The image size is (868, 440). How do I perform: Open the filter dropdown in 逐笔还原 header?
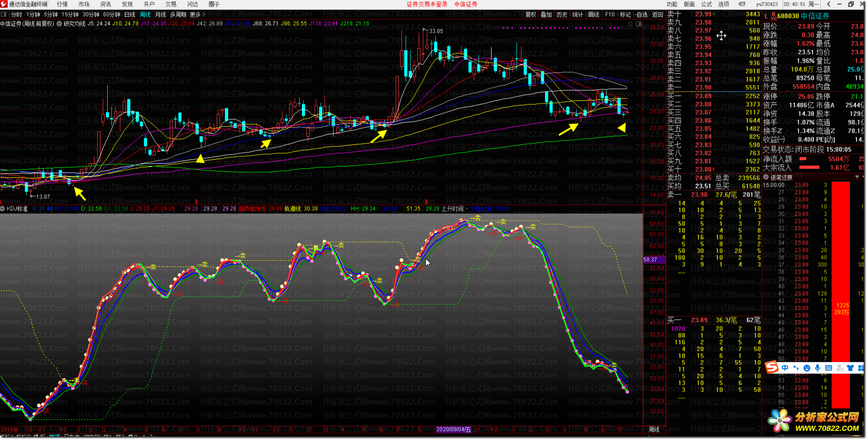(857, 177)
